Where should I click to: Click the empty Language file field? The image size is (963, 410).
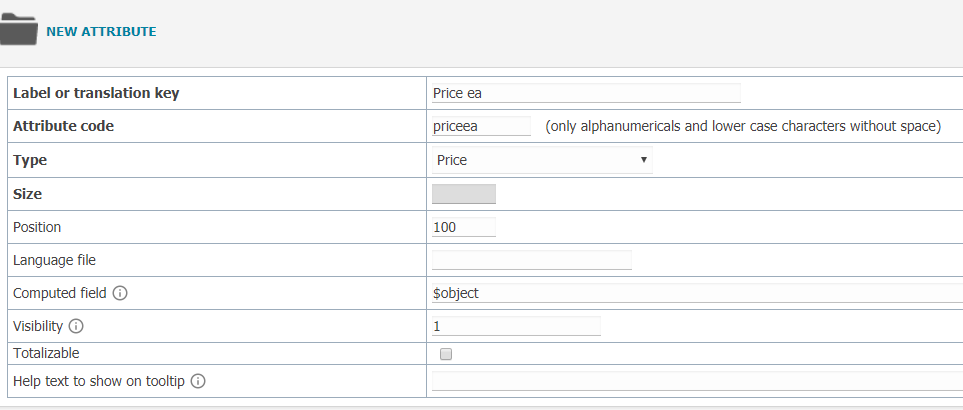(x=532, y=260)
